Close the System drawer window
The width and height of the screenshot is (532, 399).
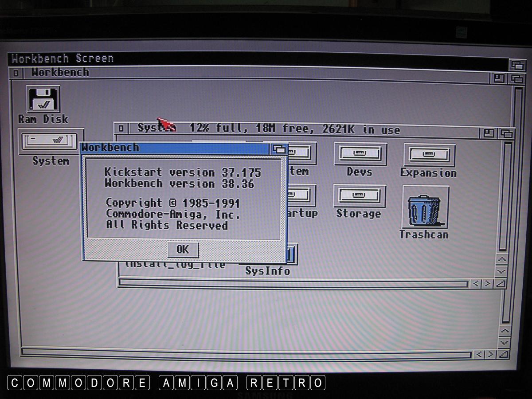click(x=121, y=129)
